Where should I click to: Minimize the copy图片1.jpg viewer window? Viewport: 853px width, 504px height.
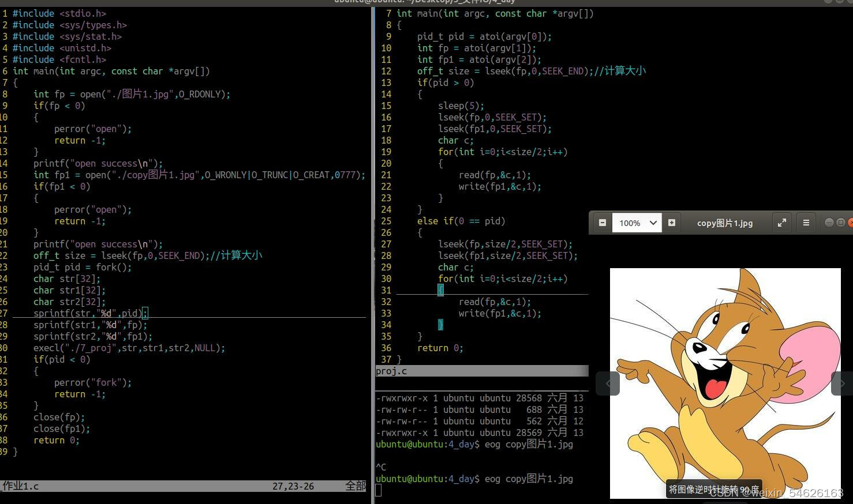pyautogui.click(x=829, y=223)
